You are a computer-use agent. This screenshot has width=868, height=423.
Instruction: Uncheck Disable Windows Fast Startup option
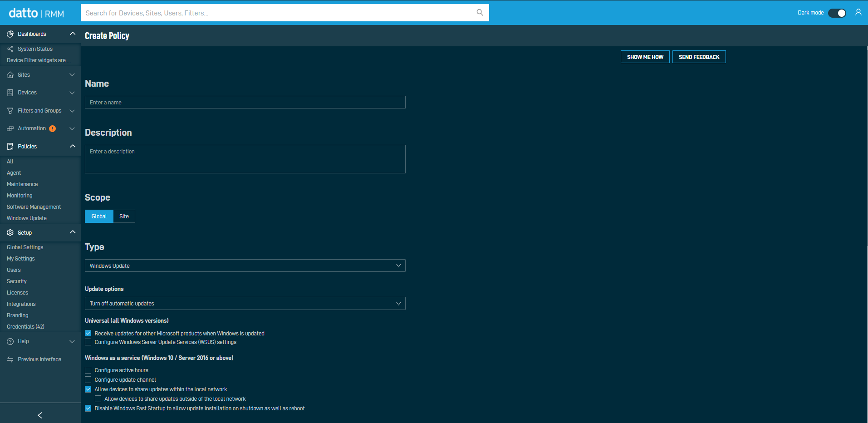(88, 408)
